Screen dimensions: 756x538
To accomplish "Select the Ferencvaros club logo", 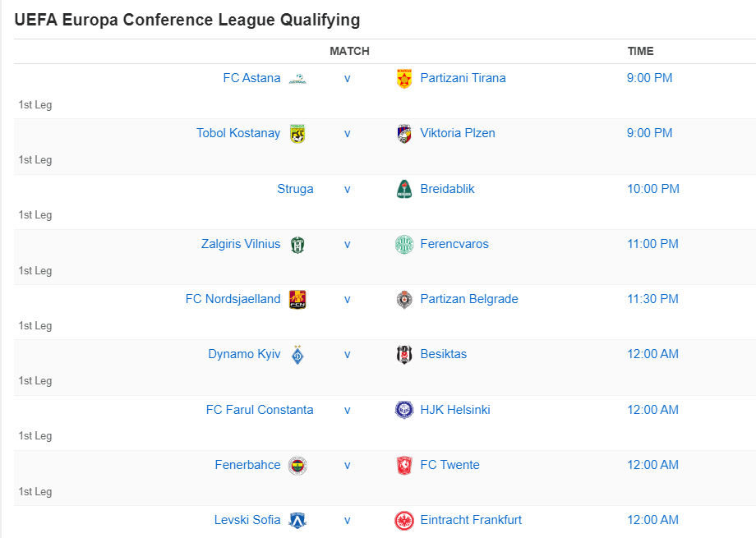I will pyautogui.click(x=403, y=243).
